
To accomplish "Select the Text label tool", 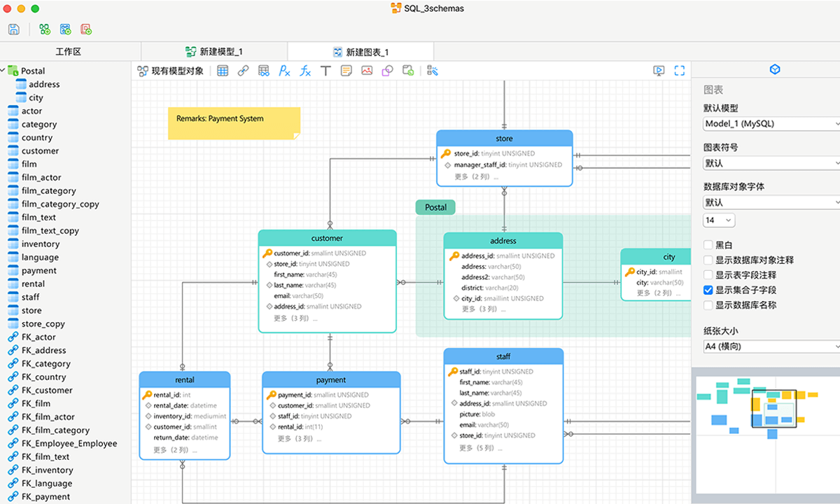I will [x=325, y=71].
